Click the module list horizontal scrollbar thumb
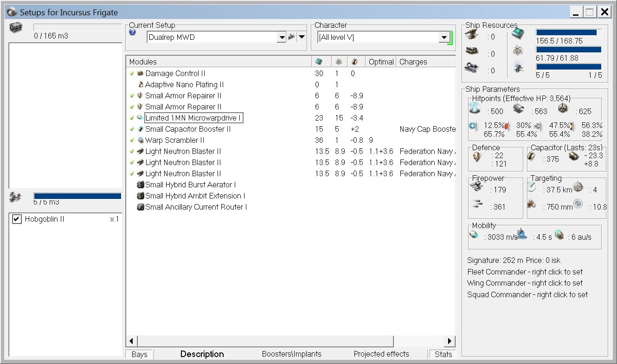The image size is (617, 364). [x=265, y=341]
